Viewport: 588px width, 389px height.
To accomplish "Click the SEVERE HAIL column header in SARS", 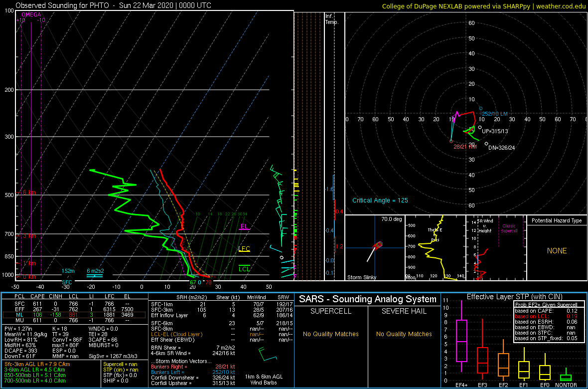I will tap(404, 311).
